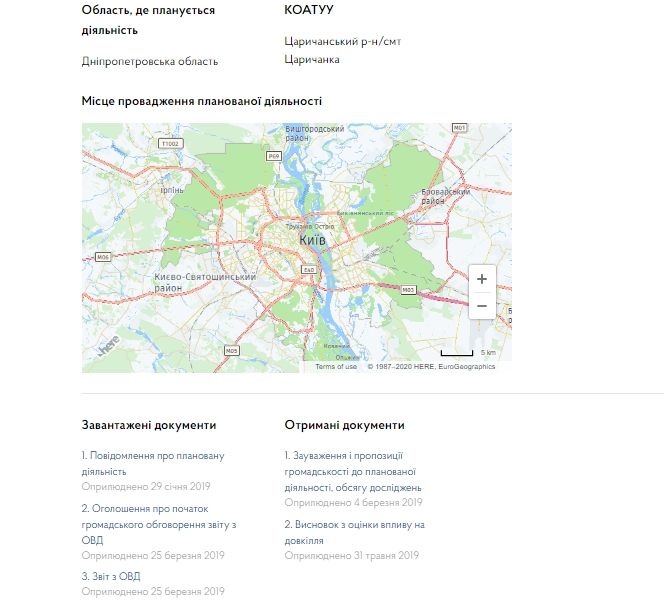664x613 pixels.
Task: Open 'Висновок з оцінки впливу на довкілля'
Action: (x=354, y=532)
